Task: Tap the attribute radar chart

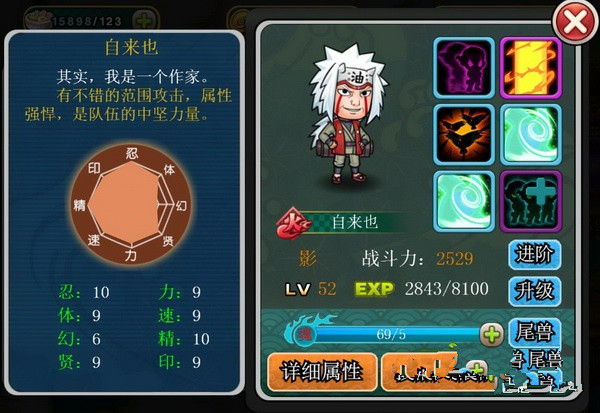Action: [131, 205]
